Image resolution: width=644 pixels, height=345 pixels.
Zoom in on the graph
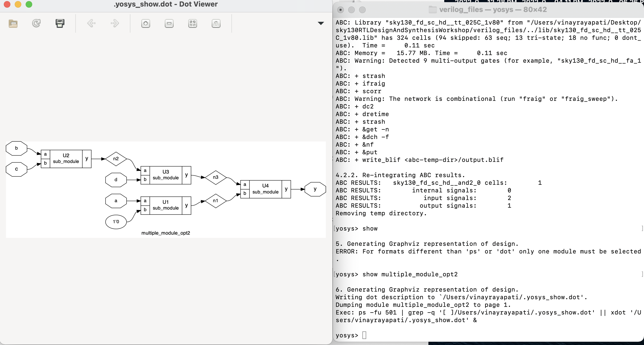[x=146, y=24]
